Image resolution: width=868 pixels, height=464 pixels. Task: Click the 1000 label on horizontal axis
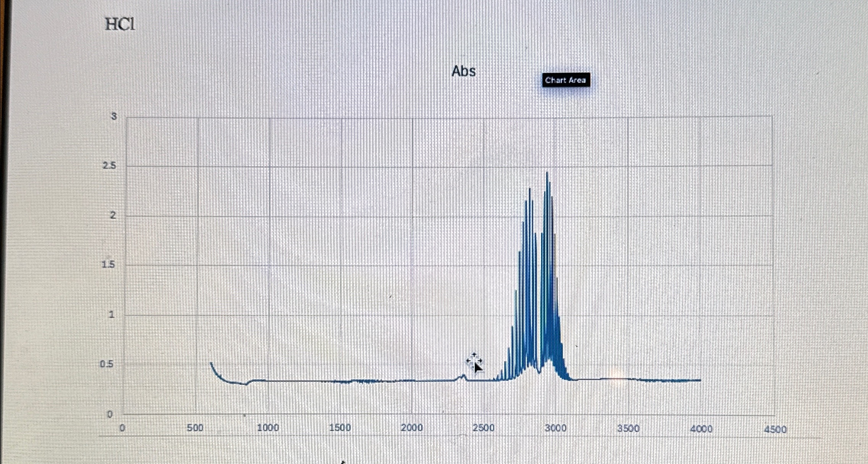(x=268, y=428)
